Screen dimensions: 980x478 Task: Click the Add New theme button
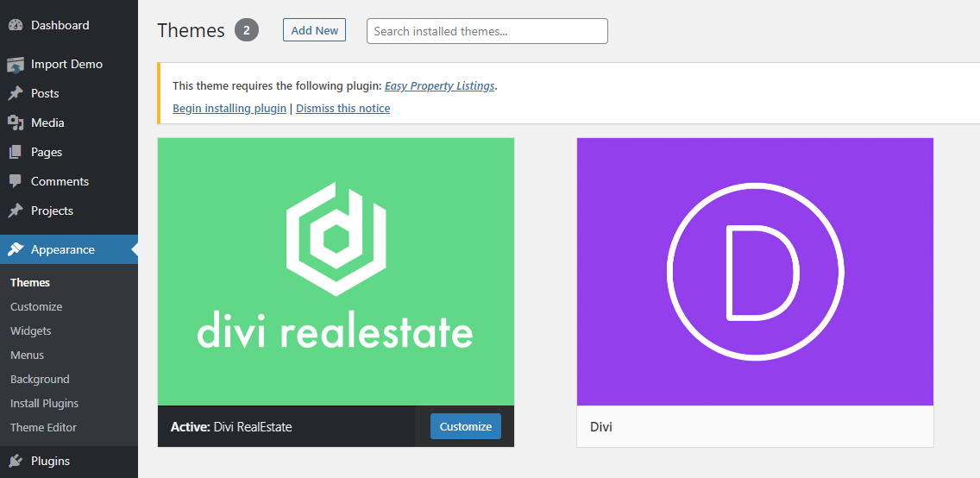point(314,30)
